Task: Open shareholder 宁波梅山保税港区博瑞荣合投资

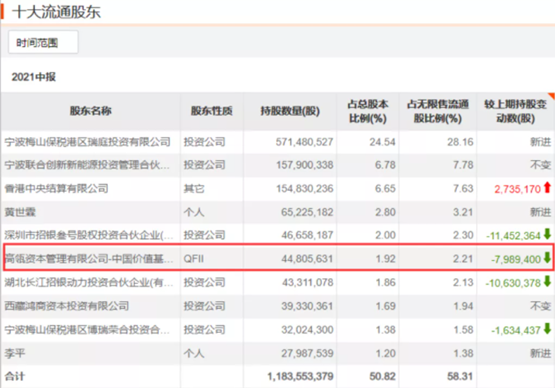Action: click(x=87, y=330)
